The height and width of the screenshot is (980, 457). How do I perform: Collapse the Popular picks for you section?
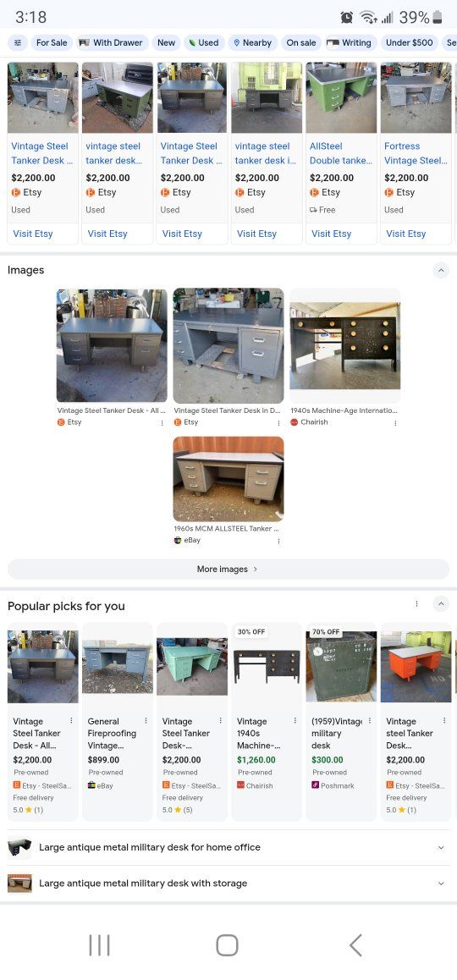[x=441, y=603]
